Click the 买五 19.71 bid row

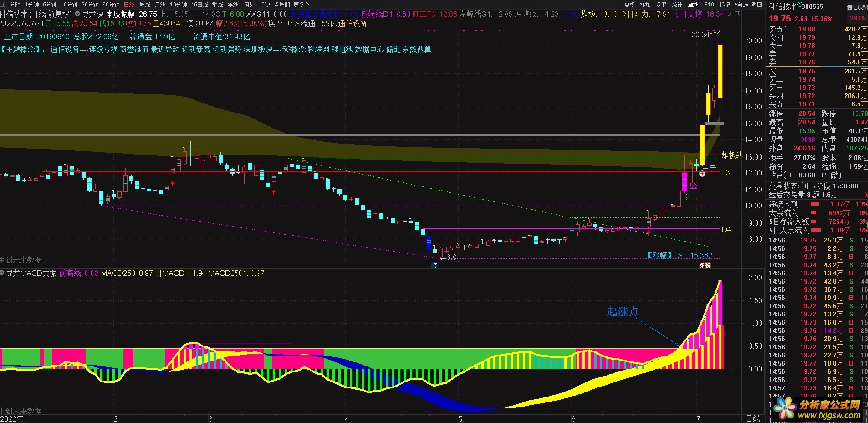tap(818, 104)
